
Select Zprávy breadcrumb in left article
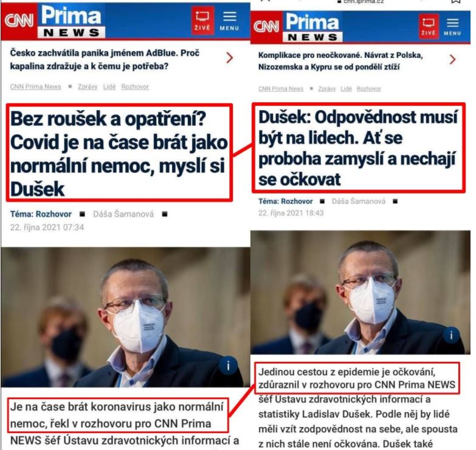pos(88,87)
